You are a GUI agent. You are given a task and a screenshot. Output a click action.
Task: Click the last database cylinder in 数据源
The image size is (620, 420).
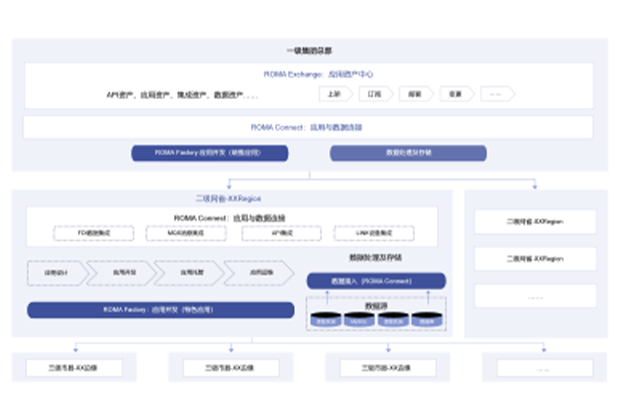[x=427, y=320]
